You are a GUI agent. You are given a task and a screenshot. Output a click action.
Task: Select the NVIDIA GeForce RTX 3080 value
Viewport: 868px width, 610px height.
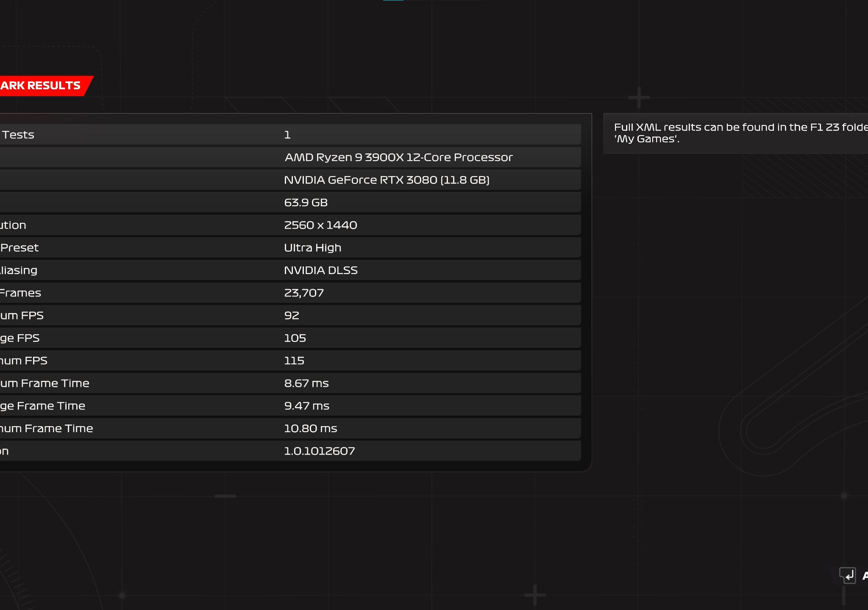387,180
